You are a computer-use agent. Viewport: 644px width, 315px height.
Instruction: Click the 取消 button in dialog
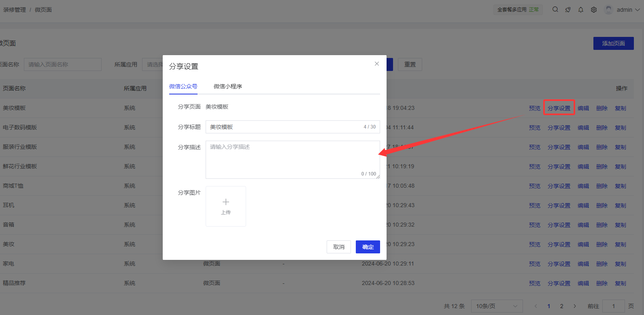pos(339,247)
